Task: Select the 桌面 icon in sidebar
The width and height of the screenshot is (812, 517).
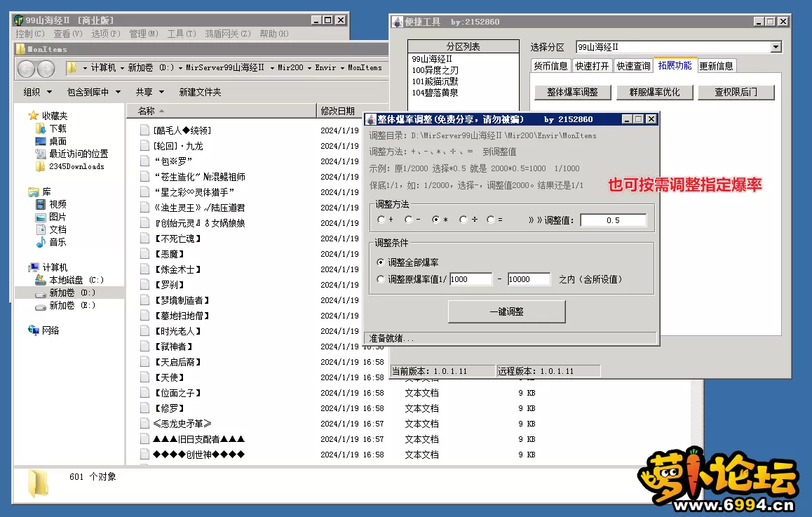Action: 41,141
